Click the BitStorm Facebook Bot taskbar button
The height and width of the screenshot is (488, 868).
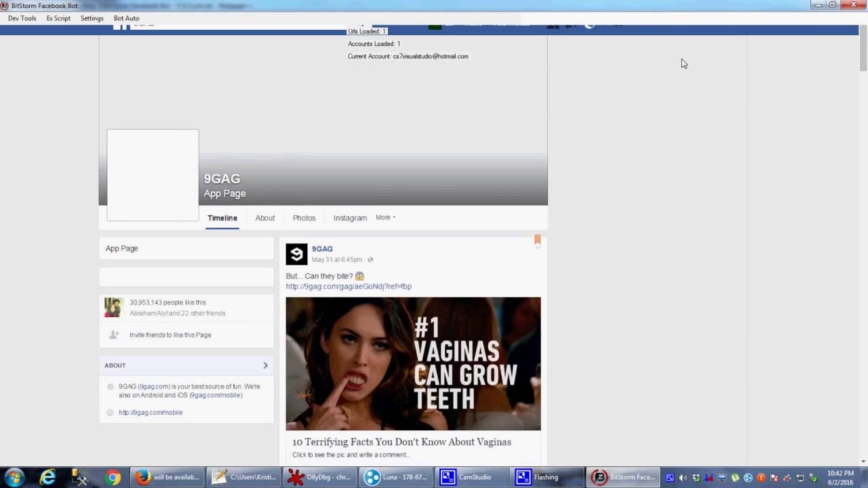pyautogui.click(x=624, y=477)
